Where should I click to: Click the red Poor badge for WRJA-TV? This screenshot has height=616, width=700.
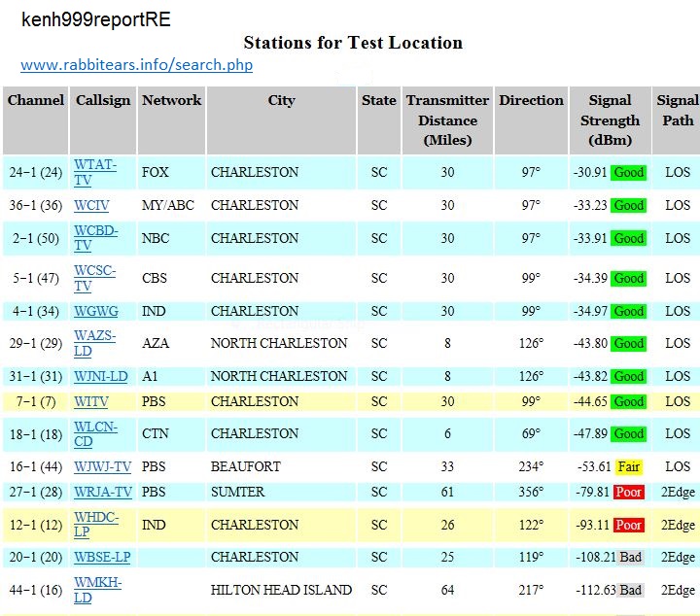628,493
